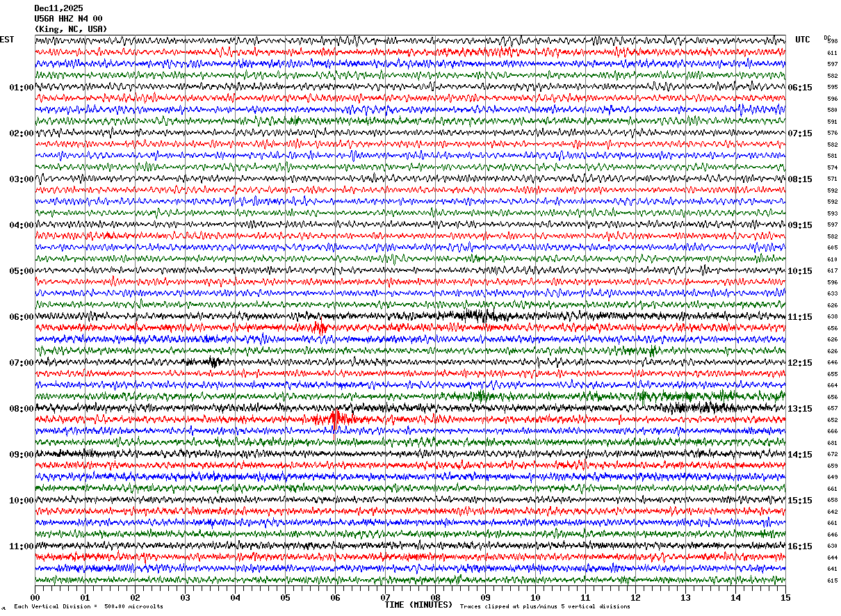Screen dimensions: 841x616
Task: Click the 07:15 UTC time label
Action: 800,133
